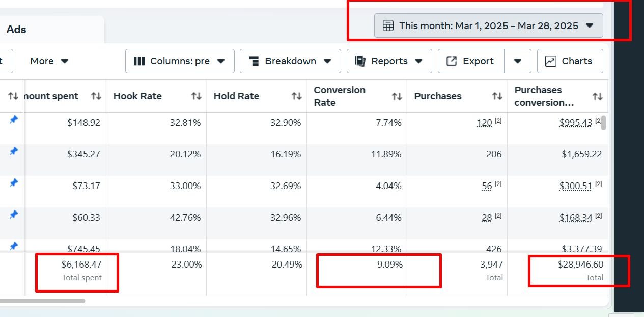Image resolution: width=644 pixels, height=317 pixels.
Task: Open the More menu
Action: pyautogui.click(x=49, y=61)
